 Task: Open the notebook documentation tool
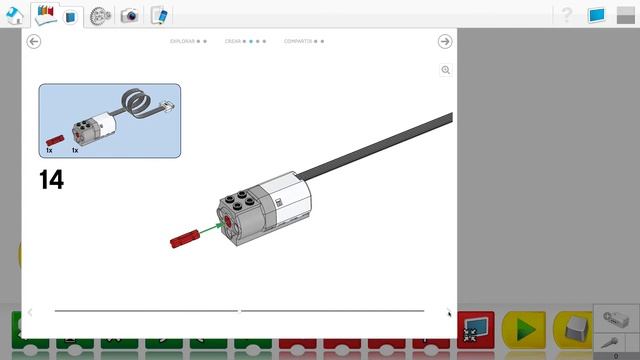tap(159, 16)
